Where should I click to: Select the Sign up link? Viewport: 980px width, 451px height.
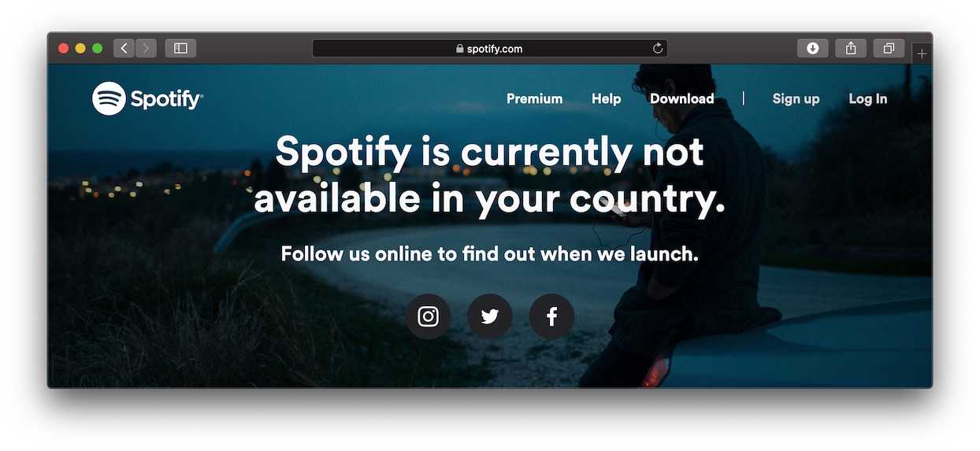point(796,98)
